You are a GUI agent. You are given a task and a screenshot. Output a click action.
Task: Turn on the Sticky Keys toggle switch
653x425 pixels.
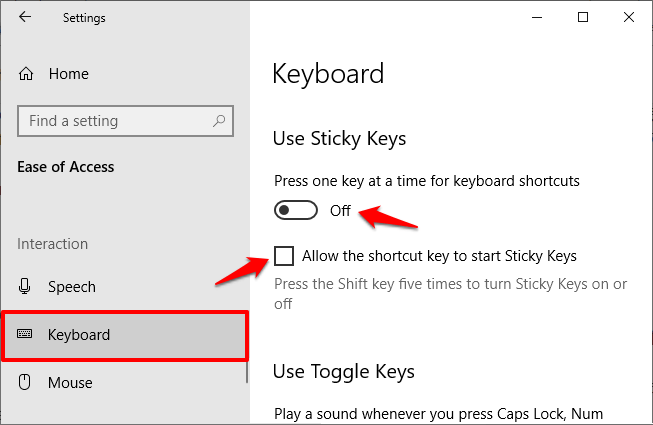tap(296, 210)
